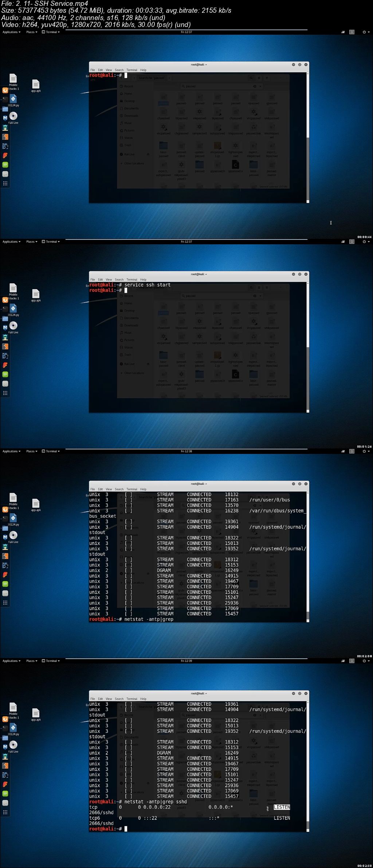Open the Applications menu in frame 00:00:44
Image resolution: width=373 pixels, height=868 pixels.
pos(11,32)
